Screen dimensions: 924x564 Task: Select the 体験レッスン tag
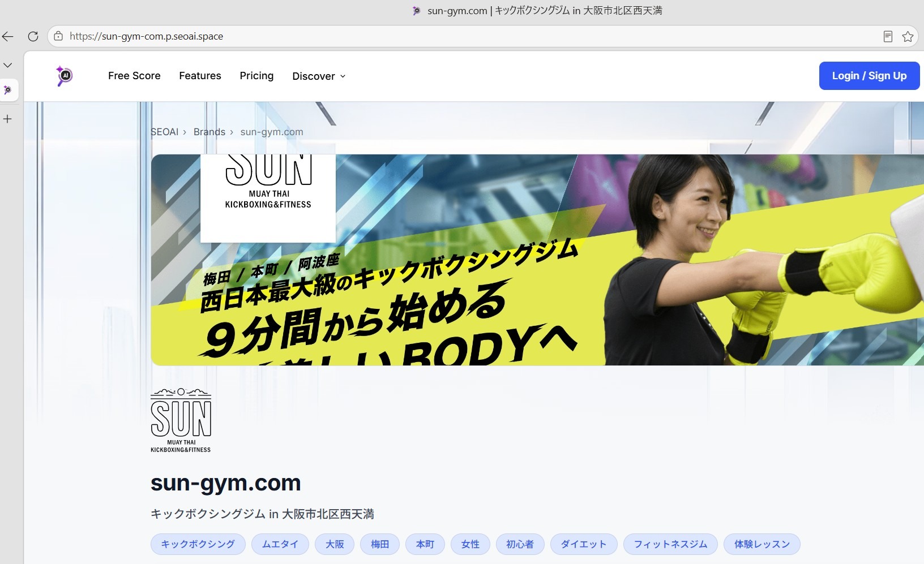[762, 544]
